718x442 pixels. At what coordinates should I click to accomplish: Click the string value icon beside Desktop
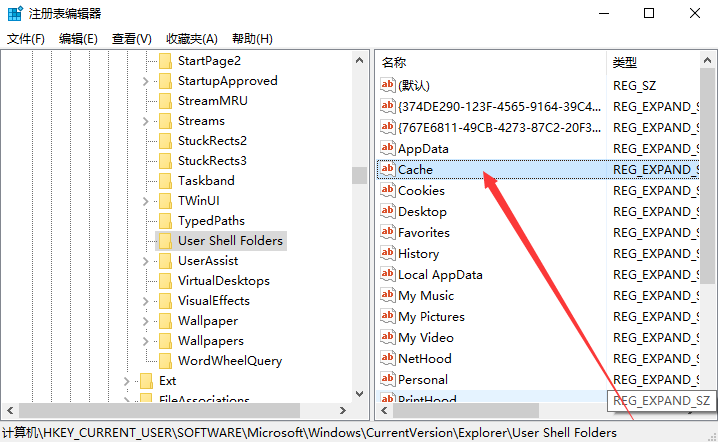tap(387, 211)
